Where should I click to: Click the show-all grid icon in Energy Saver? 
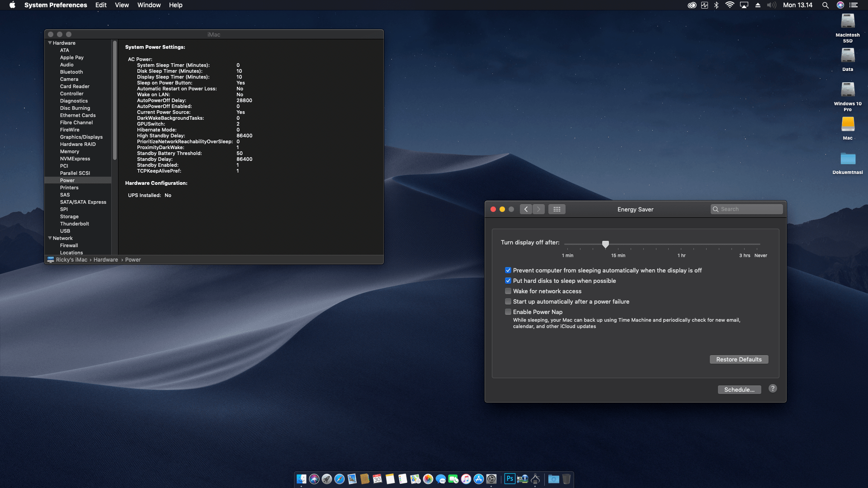point(557,209)
